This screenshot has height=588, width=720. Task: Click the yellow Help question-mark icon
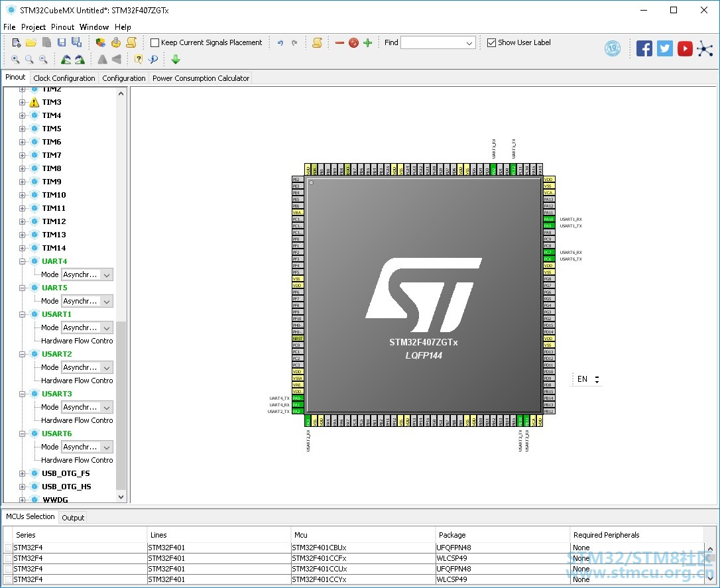138,59
